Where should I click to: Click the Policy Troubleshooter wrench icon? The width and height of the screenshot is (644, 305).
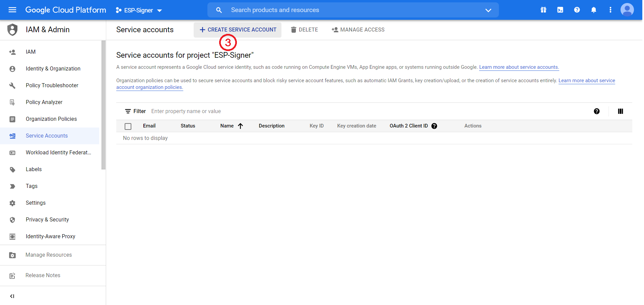12,86
